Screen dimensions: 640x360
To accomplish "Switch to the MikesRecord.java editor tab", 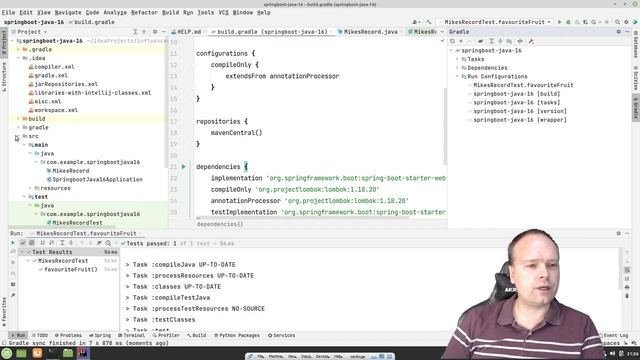I will click(x=367, y=31).
